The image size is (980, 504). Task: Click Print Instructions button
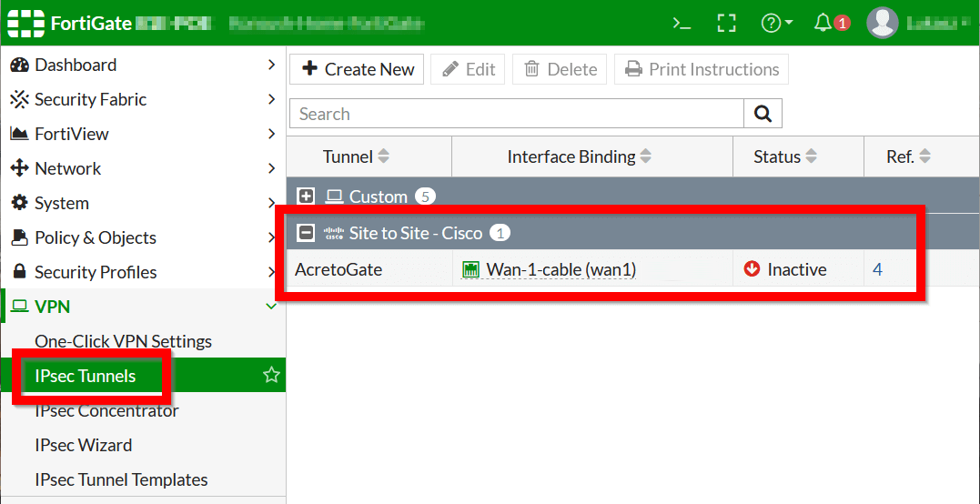[x=702, y=69]
